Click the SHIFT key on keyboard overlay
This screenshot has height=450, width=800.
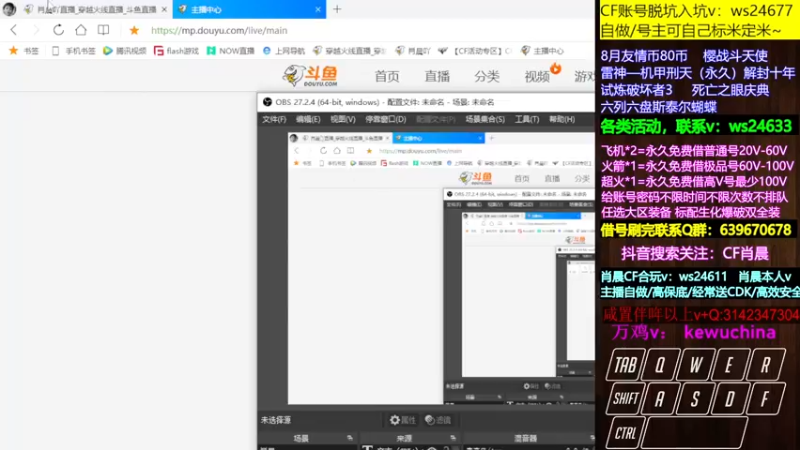tap(626, 398)
